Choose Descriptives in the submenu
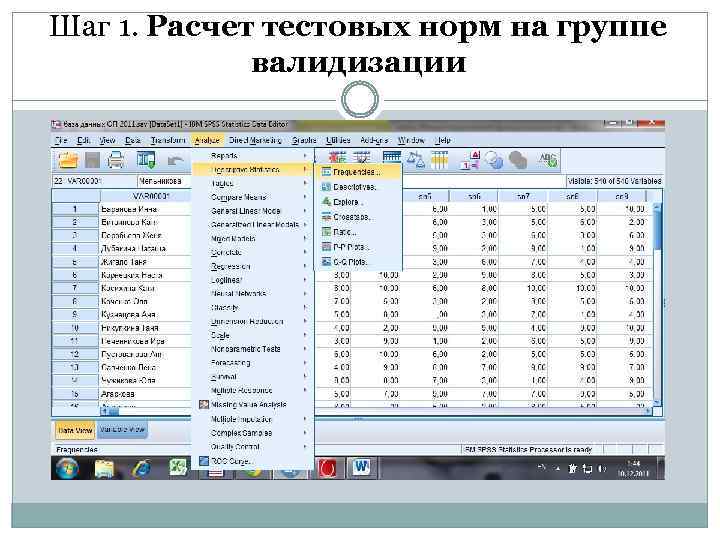Image resolution: width=720 pixels, height=540 pixels. click(x=358, y=187)
